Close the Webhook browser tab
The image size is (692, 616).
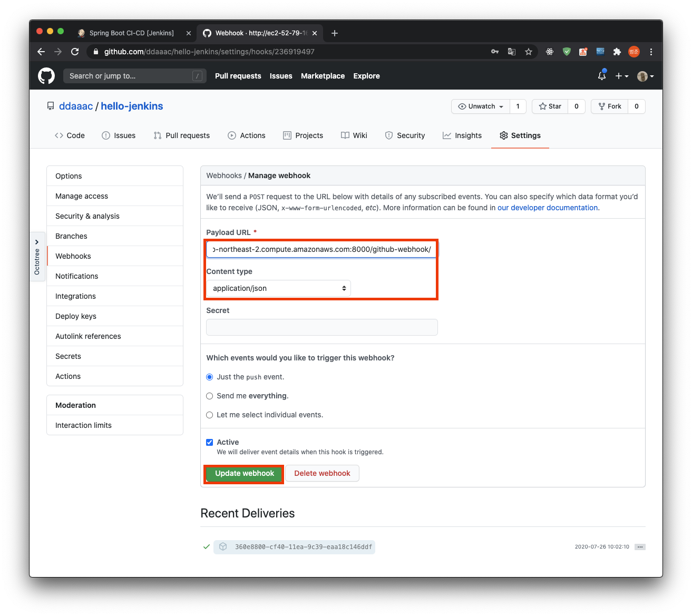click(x=315, y=33)
